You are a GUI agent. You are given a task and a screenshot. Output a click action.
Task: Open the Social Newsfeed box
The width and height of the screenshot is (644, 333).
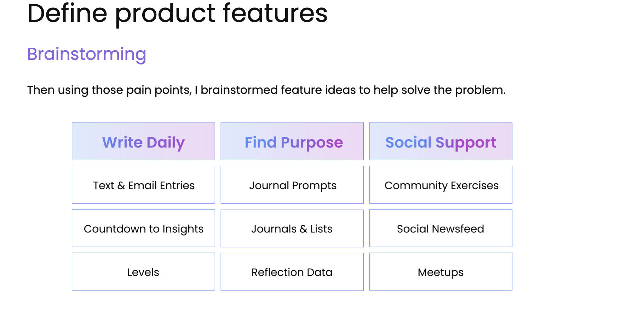coord(441,228)
